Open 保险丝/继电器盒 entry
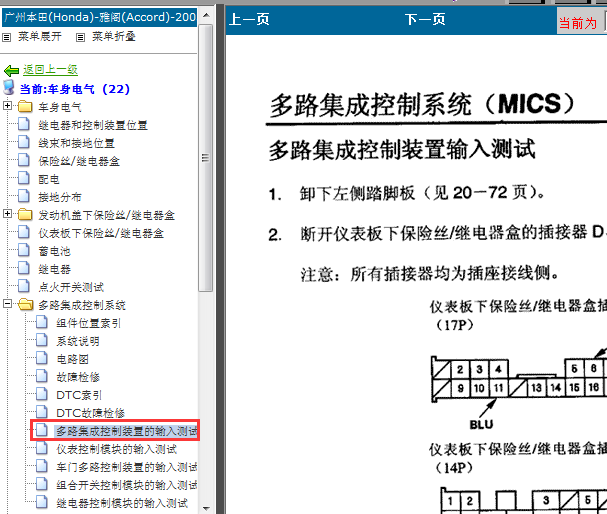607x514 pixels. pyautogui.click(x=79, y=161)
